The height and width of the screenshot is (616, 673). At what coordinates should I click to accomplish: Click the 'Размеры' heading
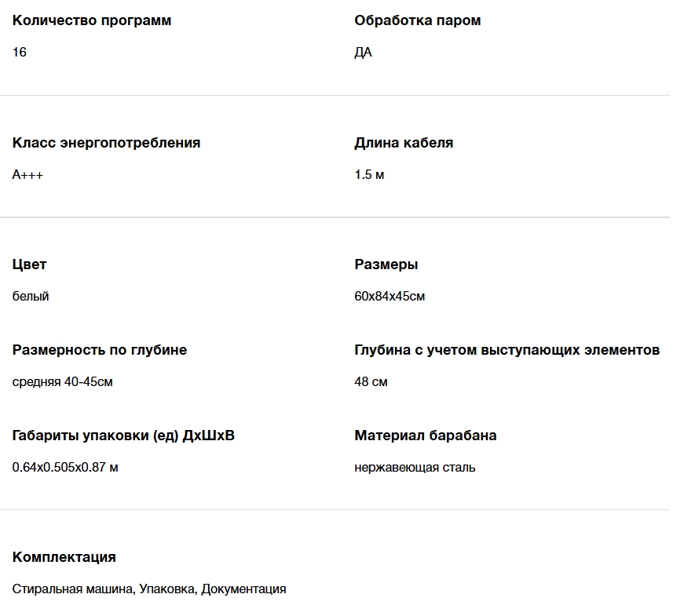tap(386, 264)
